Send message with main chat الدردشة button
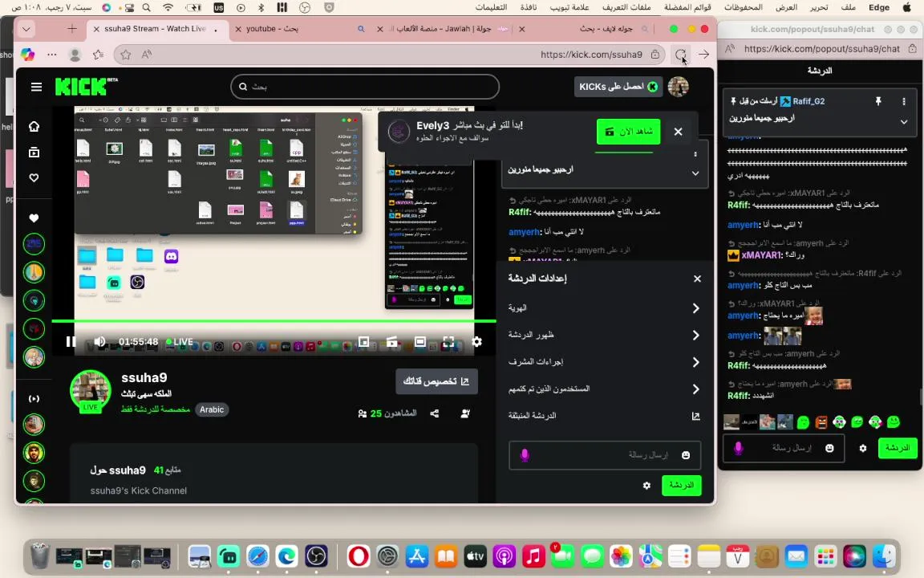Viewport: 924px width, 578px height. 681,486
